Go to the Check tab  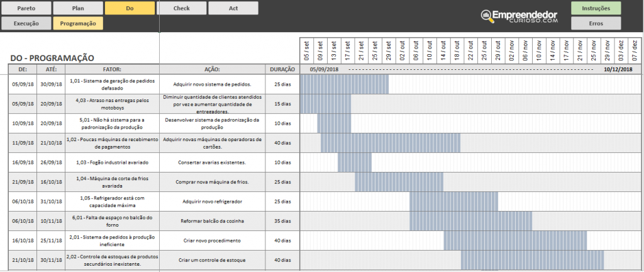tap(182, 8)
